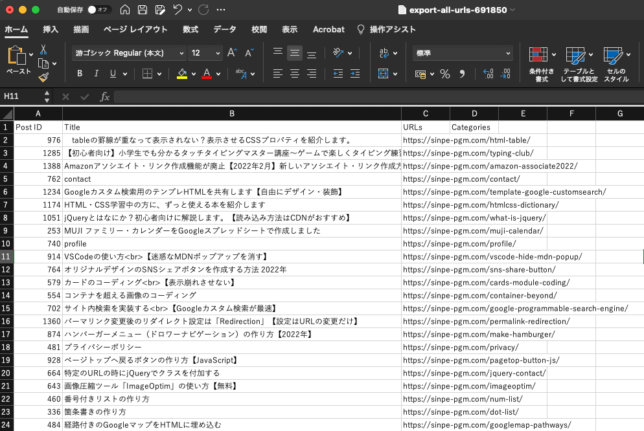This screenshot has width=644, height=431.
Task: Click the fx insert function icon
Action: tap(104, 97)
